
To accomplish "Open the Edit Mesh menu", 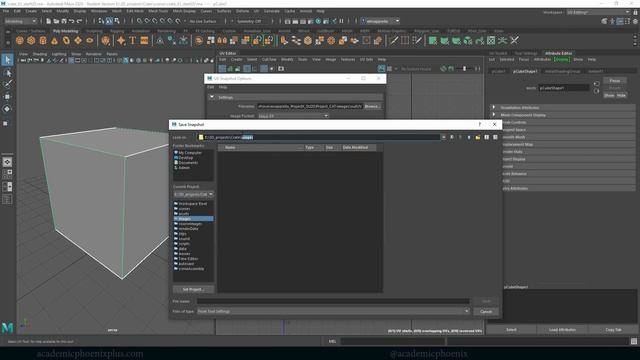I will click(x=135, y=11).
